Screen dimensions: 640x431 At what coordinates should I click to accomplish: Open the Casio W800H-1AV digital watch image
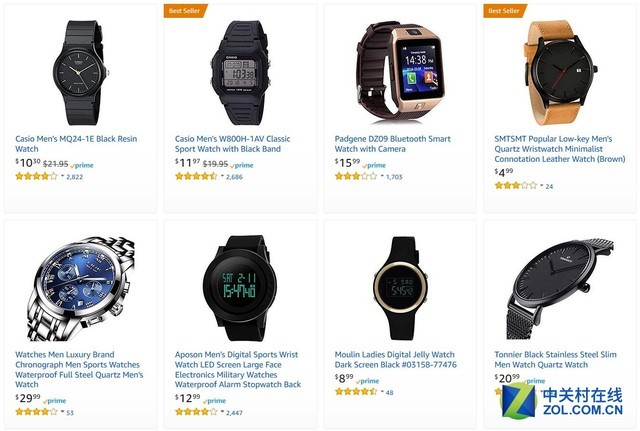[x=240, y=73]
